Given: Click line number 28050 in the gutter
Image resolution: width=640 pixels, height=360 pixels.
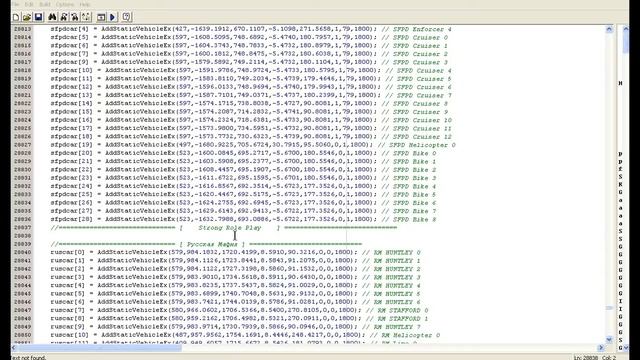Looking at the screenshot, I should click(22, 335).
